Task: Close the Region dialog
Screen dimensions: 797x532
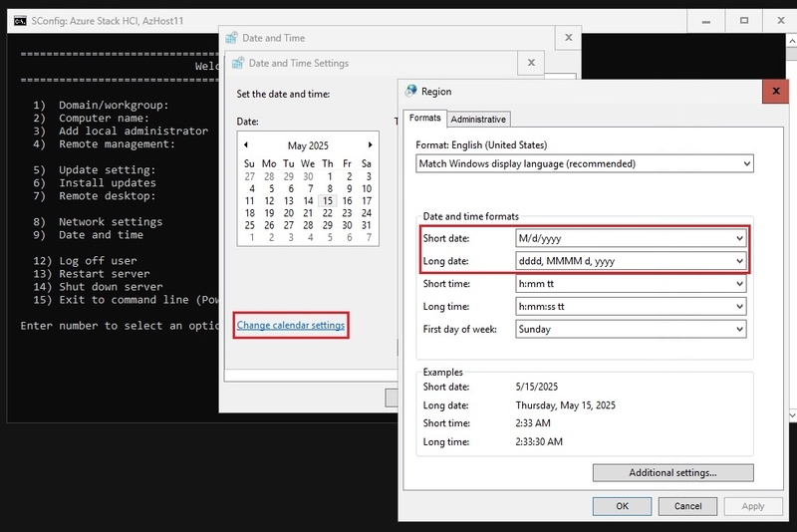Action: tap(776, 91)
